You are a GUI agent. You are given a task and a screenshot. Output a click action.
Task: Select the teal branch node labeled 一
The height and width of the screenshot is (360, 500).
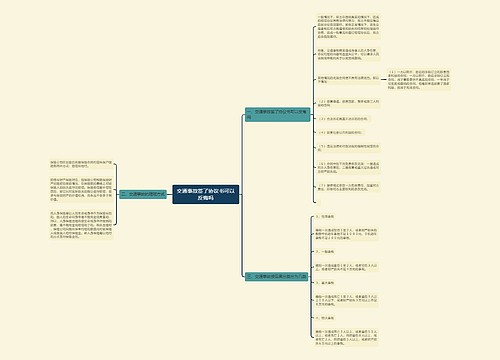(277, 114)
